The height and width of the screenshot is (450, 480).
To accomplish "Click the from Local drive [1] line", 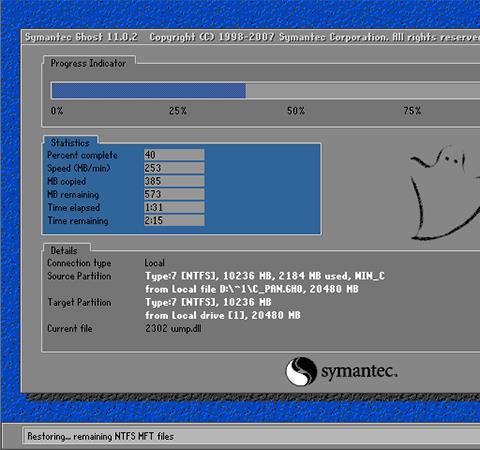I will pos(223,315).
